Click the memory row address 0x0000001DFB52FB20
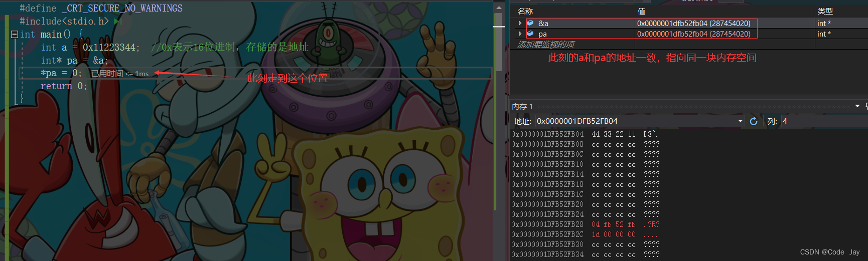 [547, 204]
